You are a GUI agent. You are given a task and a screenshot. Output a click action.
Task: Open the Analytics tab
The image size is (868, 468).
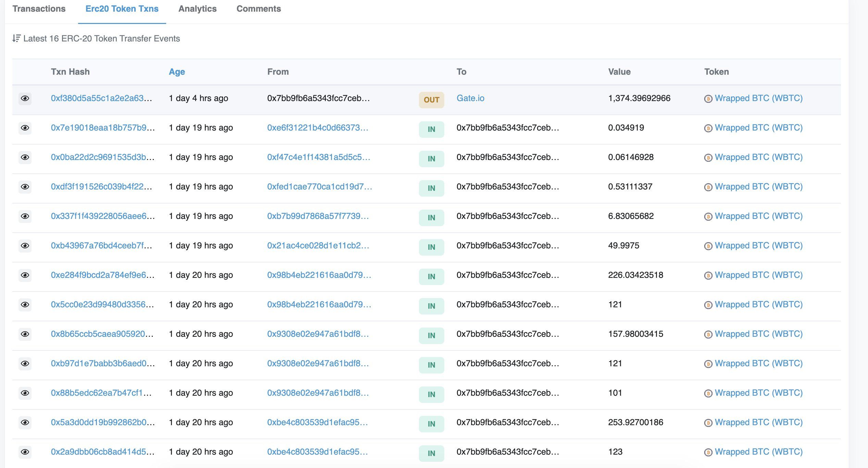(x=197, y=9)
